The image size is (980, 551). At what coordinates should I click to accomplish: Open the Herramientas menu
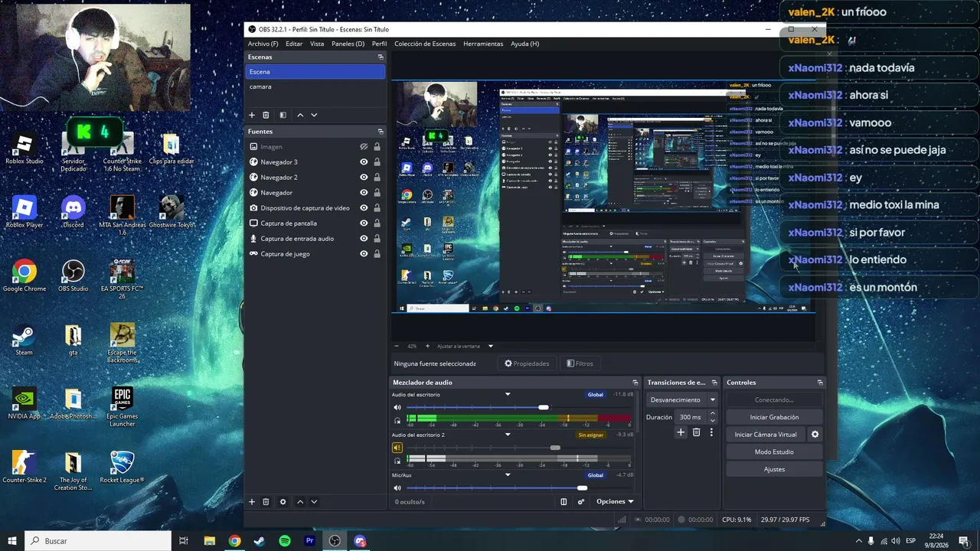tap(483, 44)
